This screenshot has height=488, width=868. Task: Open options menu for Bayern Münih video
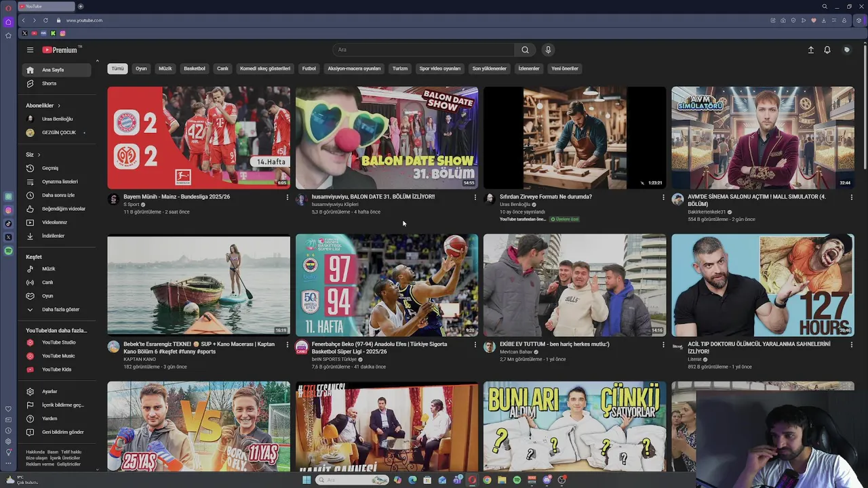pyautogui.click(x=287, y=197)
